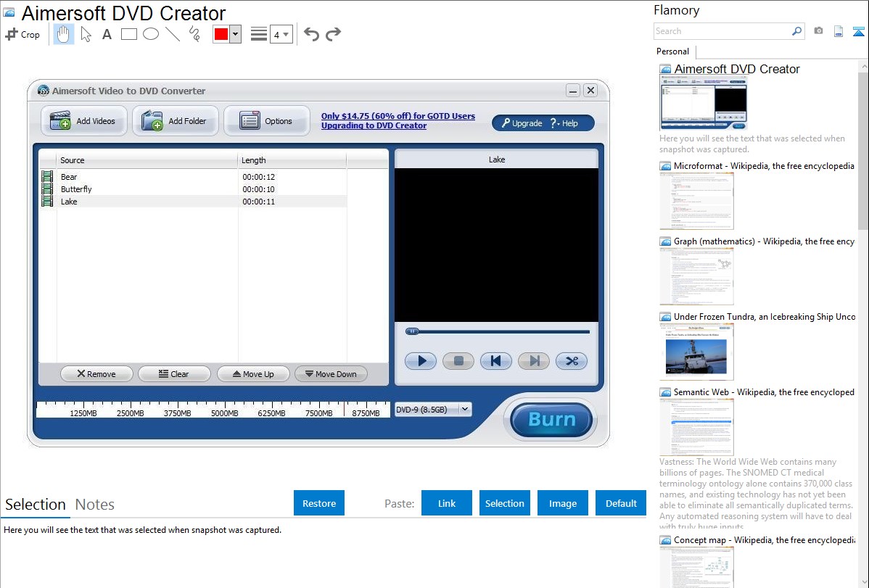
Task: Open Aimersoft DVD Creator snapshot thumbnail
Action: pyautogui.click(x=704, y=104)
